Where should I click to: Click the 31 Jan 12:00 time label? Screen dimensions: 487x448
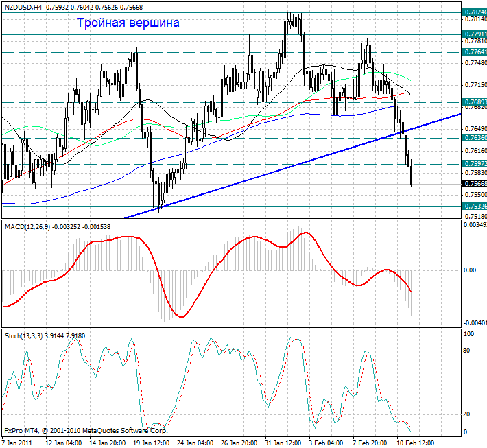click(283, 443)
